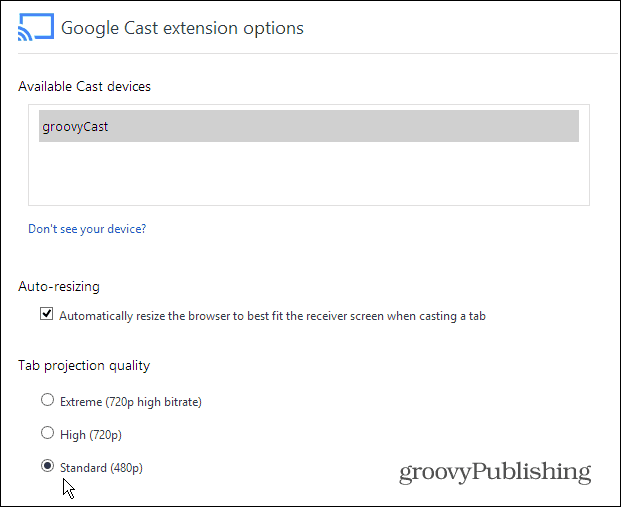Click the groovyPublishing watermark logo
The width and height of the screenshot is (621, 507).
click(495, 473)
